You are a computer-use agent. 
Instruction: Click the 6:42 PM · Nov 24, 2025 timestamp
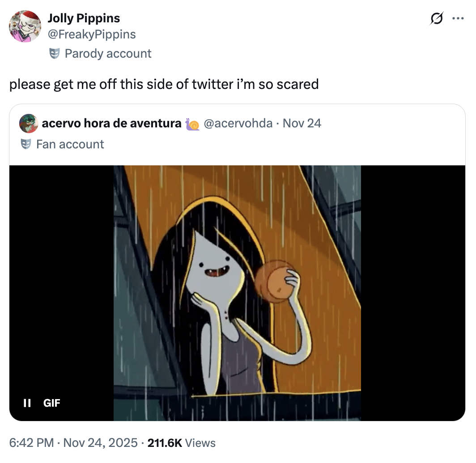tap(73, 443)
